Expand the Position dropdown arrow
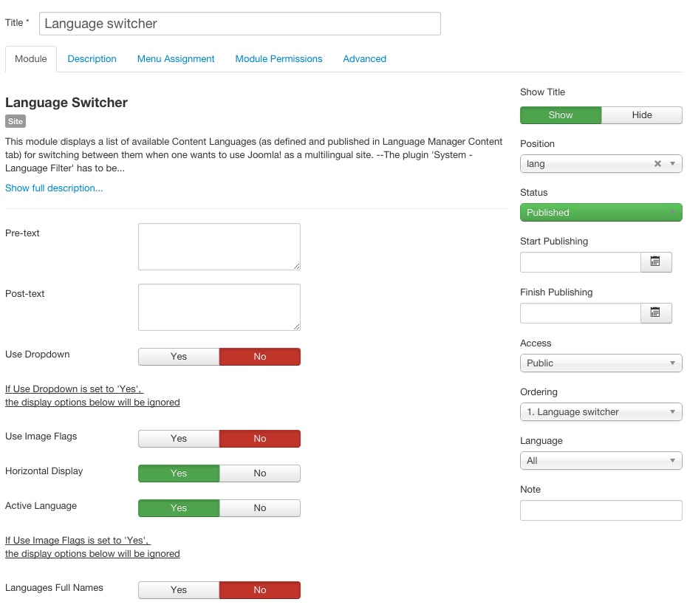Screen dimensions: 687x616 coord(672,164)
